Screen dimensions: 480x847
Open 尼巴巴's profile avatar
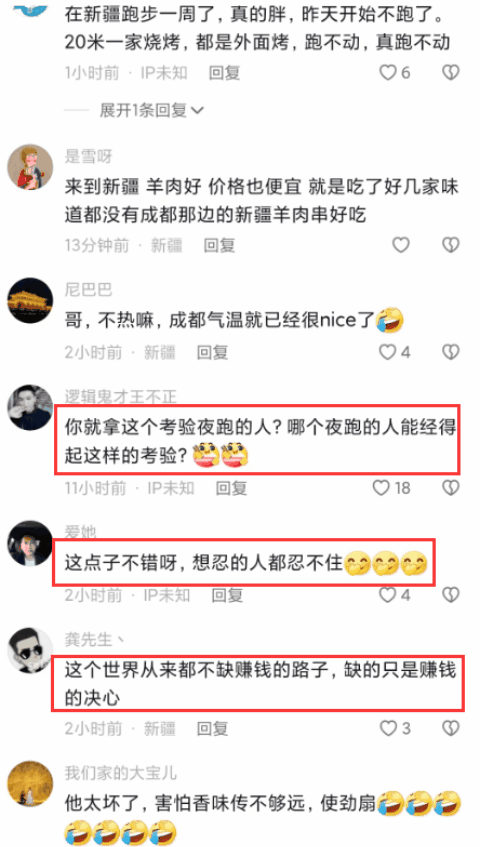tap(30, 300)
